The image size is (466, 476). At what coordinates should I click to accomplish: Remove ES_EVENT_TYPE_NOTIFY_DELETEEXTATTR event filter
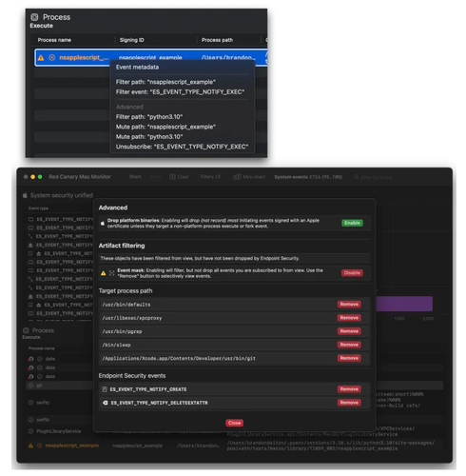tap(349, 403)
